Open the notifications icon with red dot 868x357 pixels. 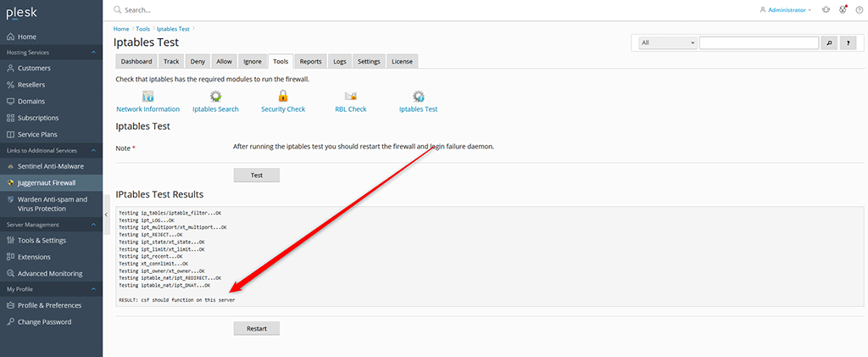[843, 9]
